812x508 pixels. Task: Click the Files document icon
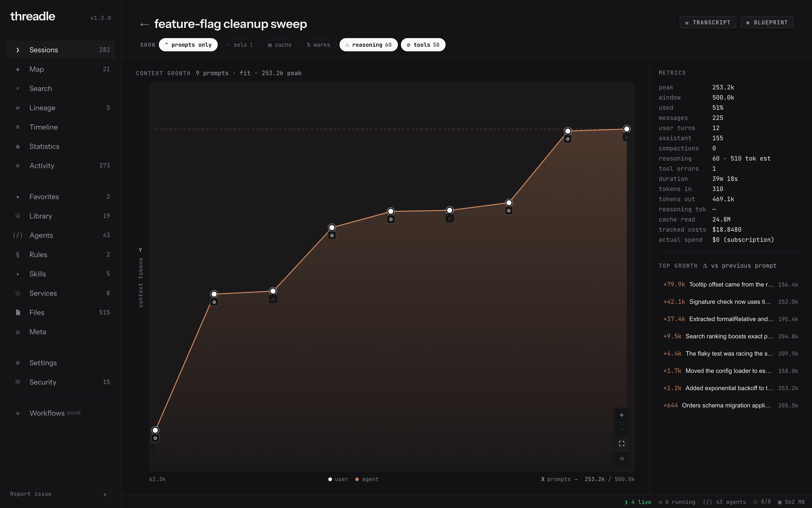pos(18,312)
